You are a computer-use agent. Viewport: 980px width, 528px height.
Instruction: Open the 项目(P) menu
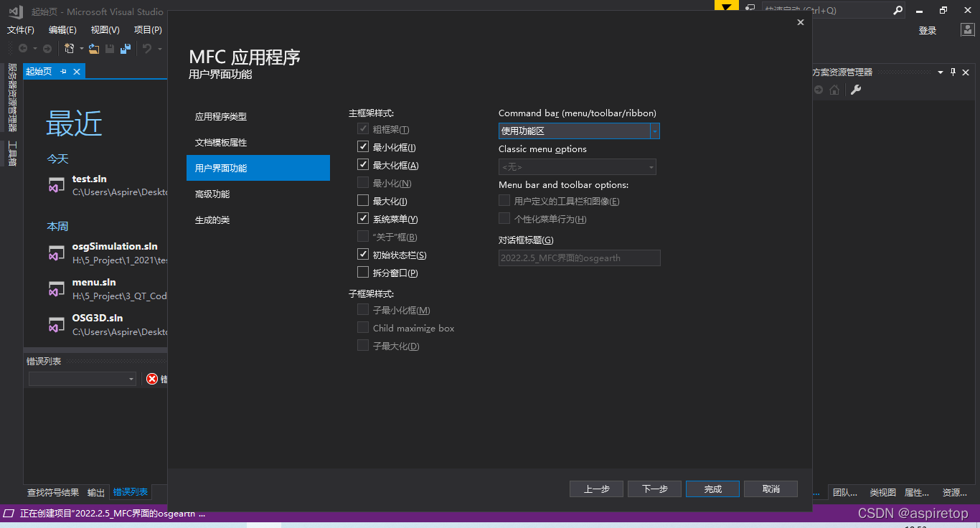point(148,29)
